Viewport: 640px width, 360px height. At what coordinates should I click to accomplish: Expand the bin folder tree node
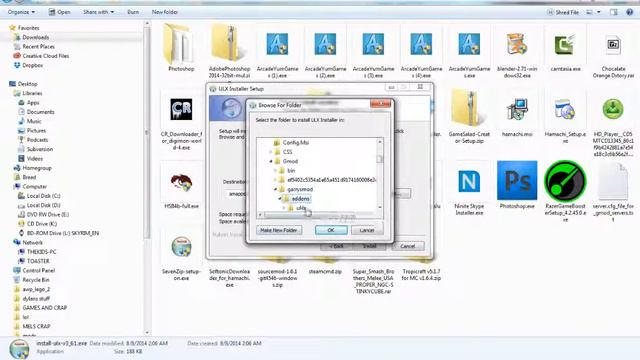pyautogui.click(x=275, y=171)
